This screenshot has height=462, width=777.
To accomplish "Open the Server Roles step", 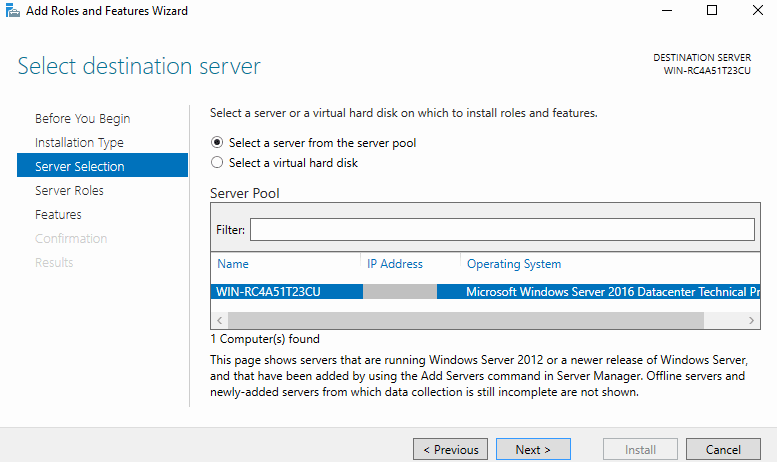I will click(x=69, y=191).
